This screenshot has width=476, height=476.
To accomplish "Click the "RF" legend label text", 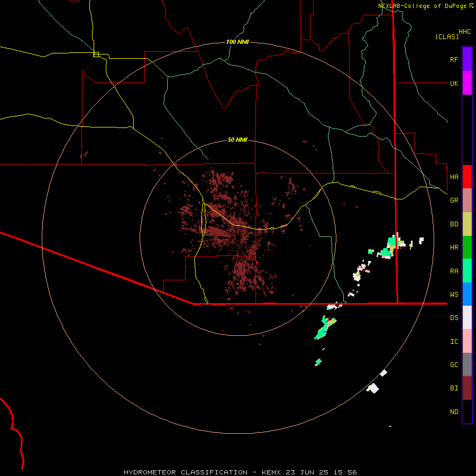I will 454,59.
